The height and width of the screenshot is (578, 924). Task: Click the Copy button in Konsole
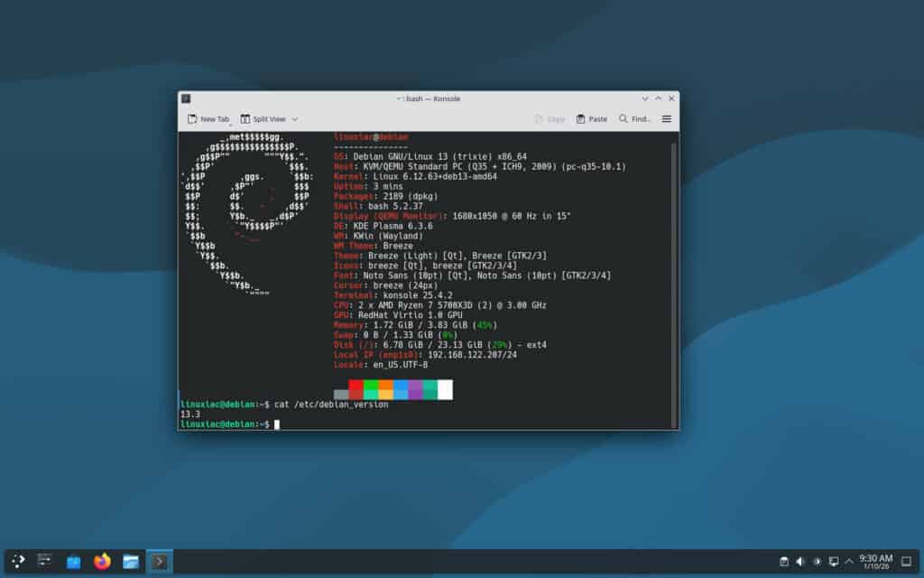click(x=550, y=118)
